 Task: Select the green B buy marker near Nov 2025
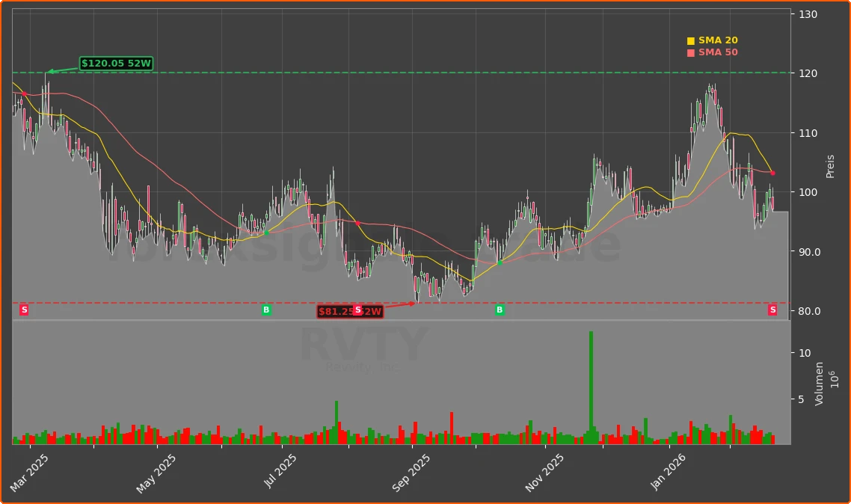point(500,309)
